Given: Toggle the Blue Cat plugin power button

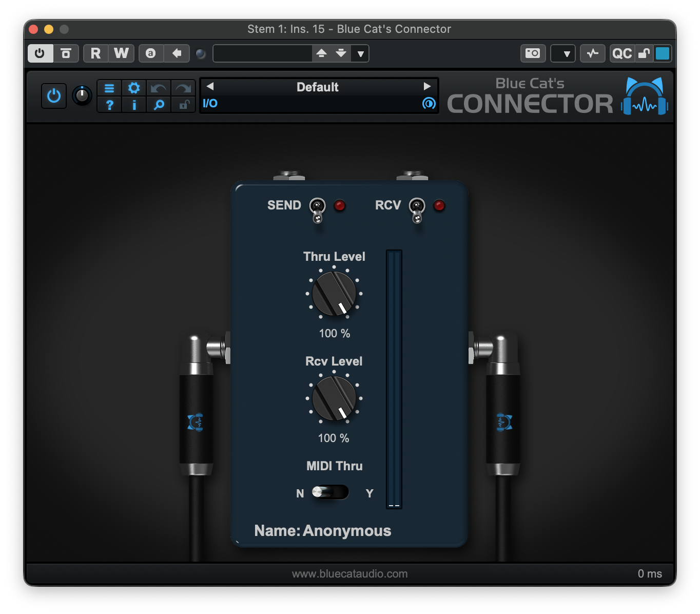Looking at the screenshot, I should [54, 96].
